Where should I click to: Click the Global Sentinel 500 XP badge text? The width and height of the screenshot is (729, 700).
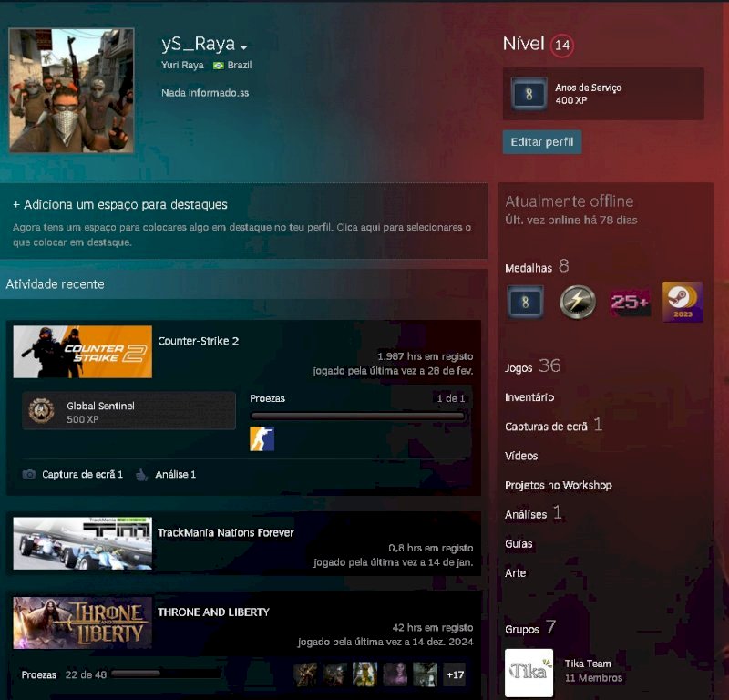100,412
